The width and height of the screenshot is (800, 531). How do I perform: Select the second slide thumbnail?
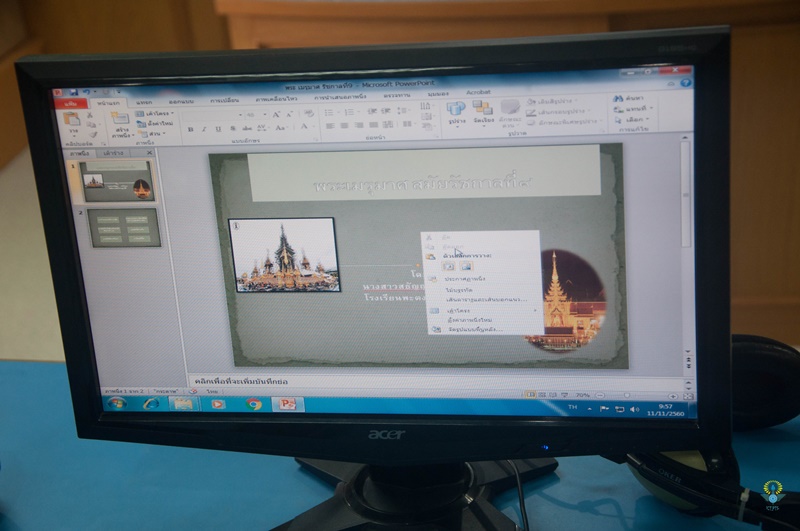(122, 227)
